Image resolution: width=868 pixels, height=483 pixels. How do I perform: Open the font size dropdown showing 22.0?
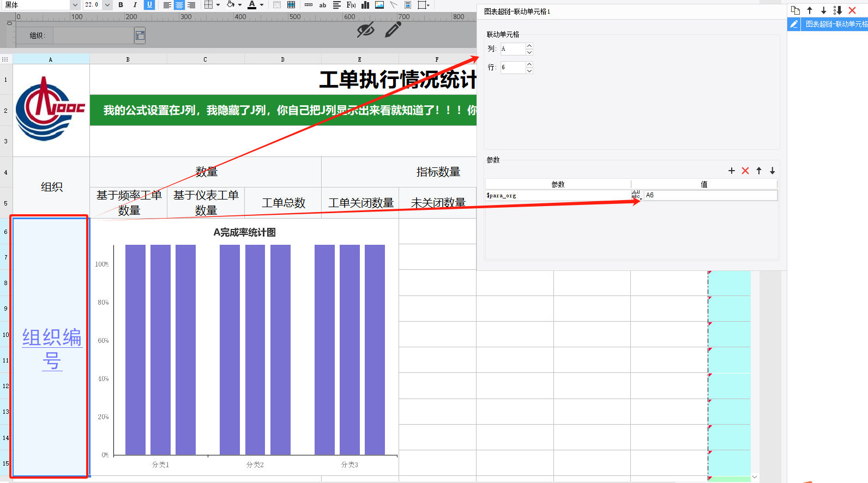coord(107,5)
